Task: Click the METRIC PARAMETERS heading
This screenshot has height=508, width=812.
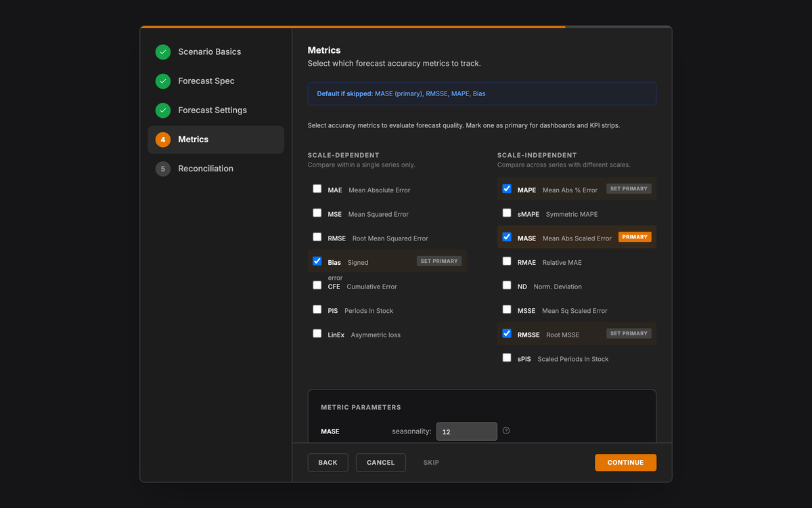Action: [361, 408]
